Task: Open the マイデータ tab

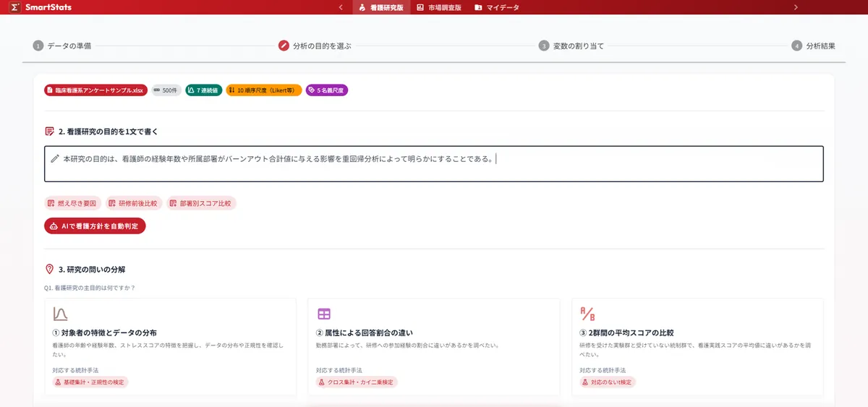Action: pyautogui.click(x=497, y=7)
